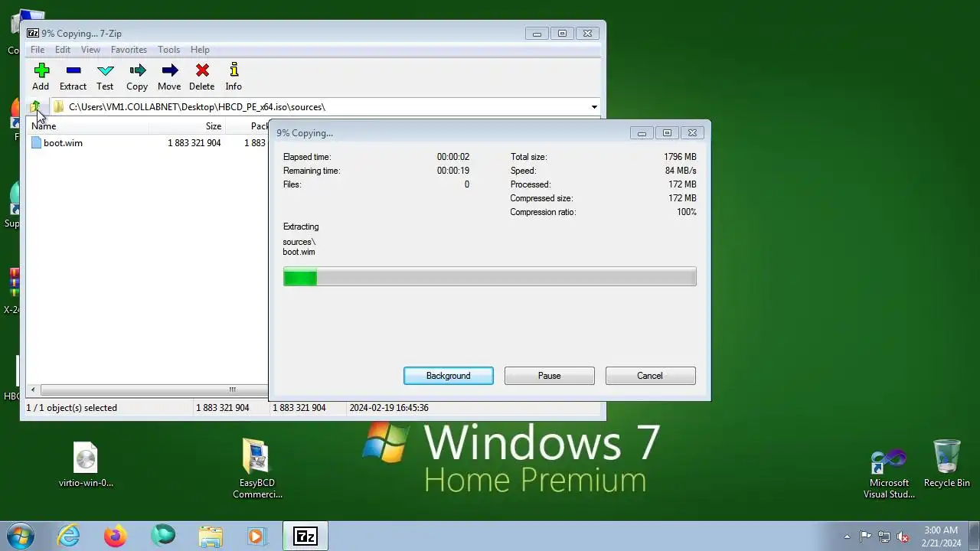Click the network tray icon
This screenshot has width=980, height=551.
(884, 536)
